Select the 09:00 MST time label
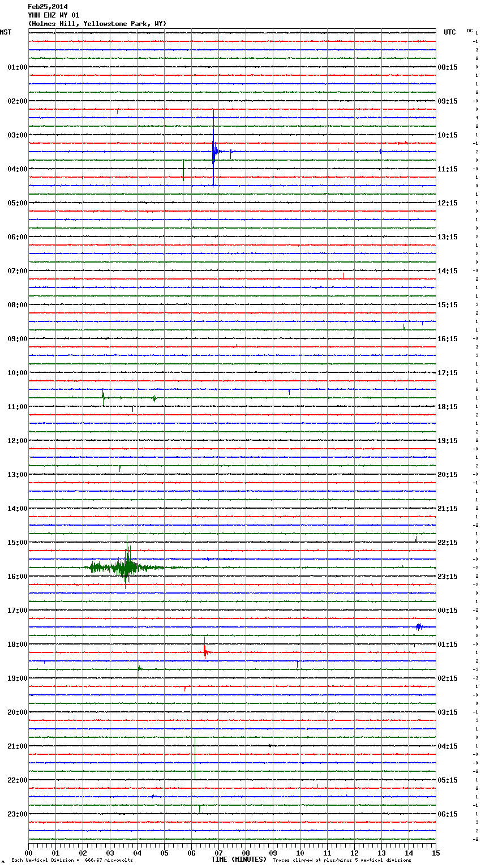Viewport: 481px width, 868px height. [x=18, y=339]
